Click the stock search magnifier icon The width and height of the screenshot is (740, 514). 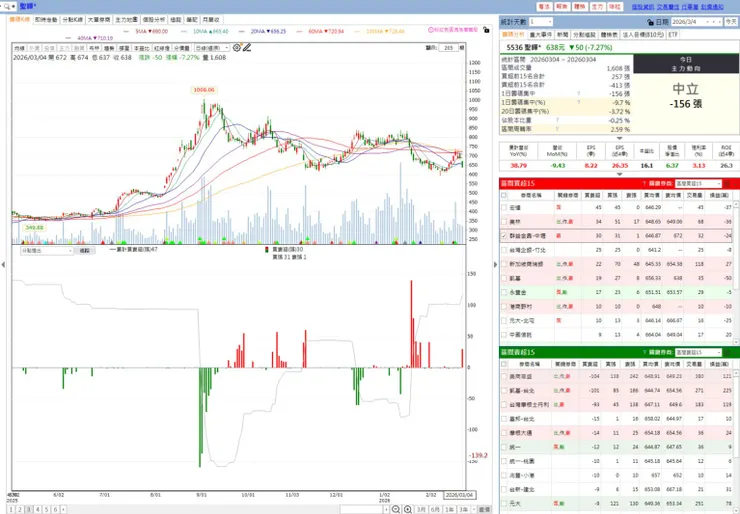[x=7, y=7]
